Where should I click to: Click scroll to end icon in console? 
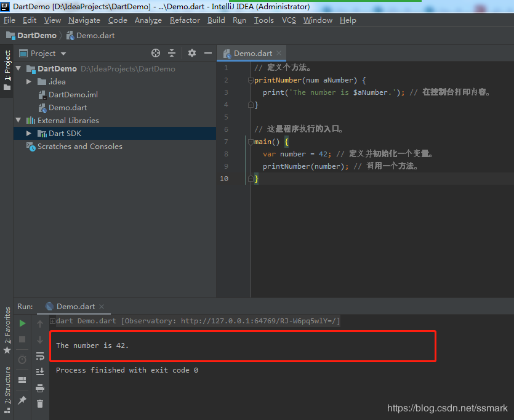tap(40, 371)
